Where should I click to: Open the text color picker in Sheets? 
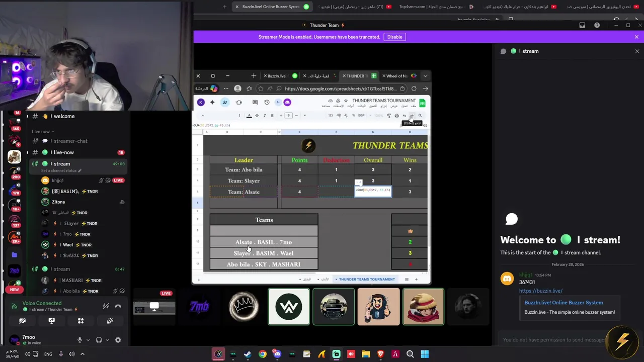coord(249,116)
